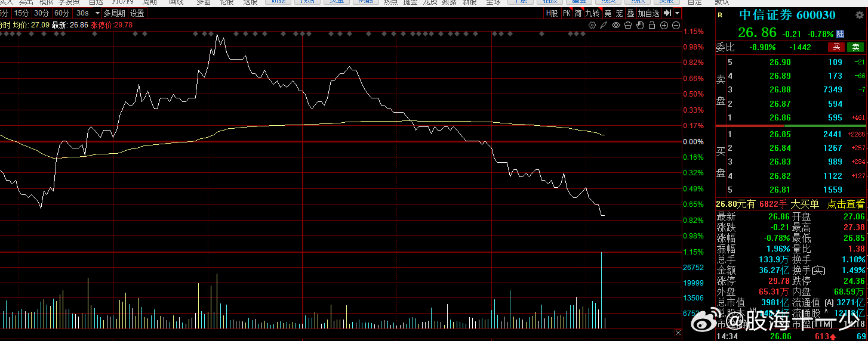Screen dimensions: 868x341
Task: Switch to 60分 period tab
Action: pyautogui.click(x=61, y=13)
